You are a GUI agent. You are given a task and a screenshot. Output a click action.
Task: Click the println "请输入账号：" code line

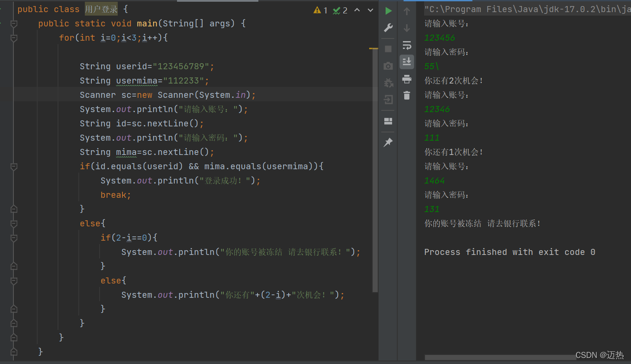coord(164,109)
